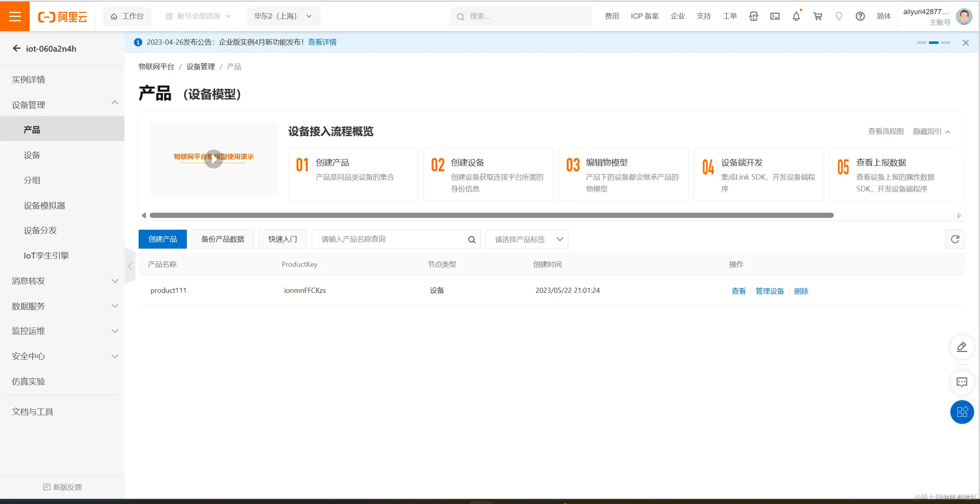Select the second banner pagination indicator
980x504 pixels.
click(933, 43)
